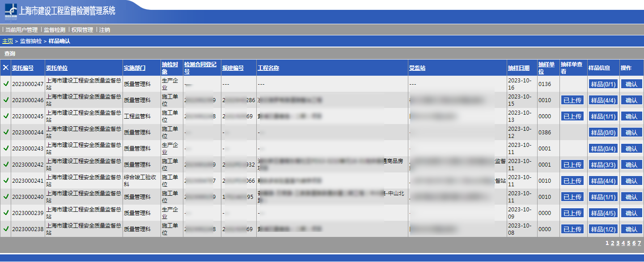Click the system logo icon in header
The height and width of the screenshot is (262, 644).
[11, 12]
